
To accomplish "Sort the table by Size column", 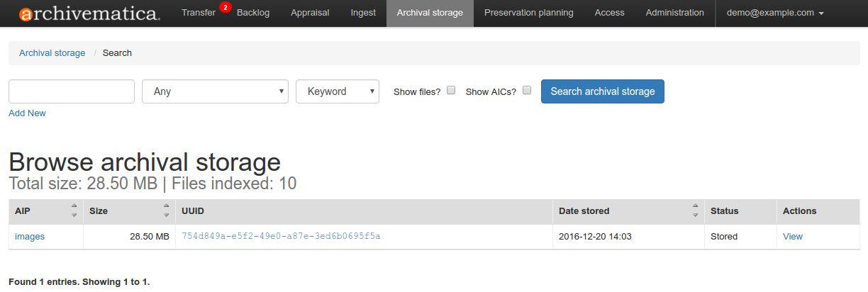I will click(x=166, y=210).
